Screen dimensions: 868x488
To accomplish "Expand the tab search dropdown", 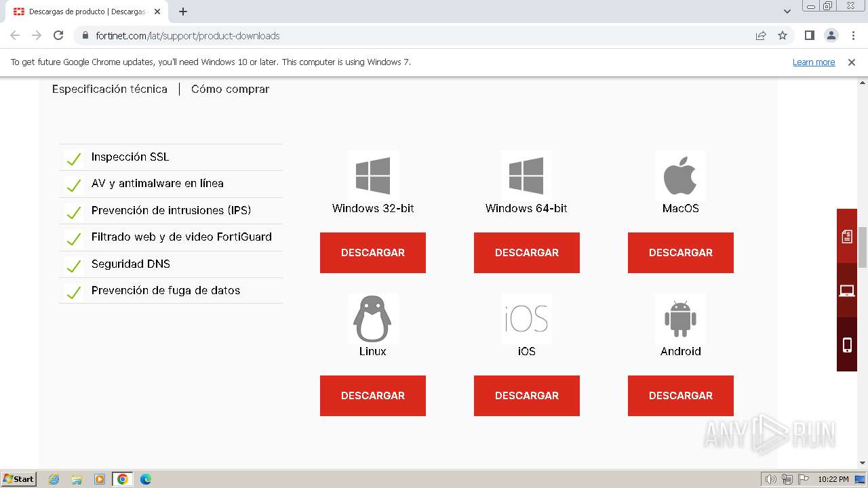I will (787, 12).
